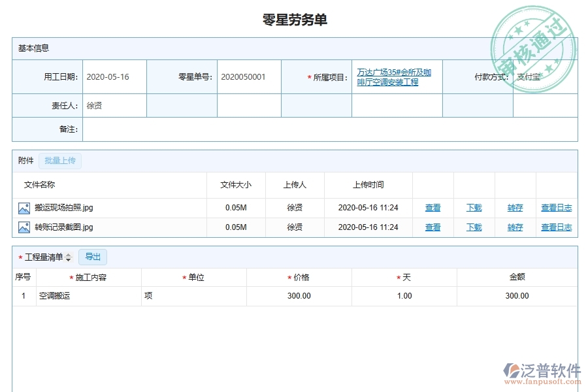Click 查看 for 搬运现场拍照.jpg
588x392 pixels.
click(433, 207)
